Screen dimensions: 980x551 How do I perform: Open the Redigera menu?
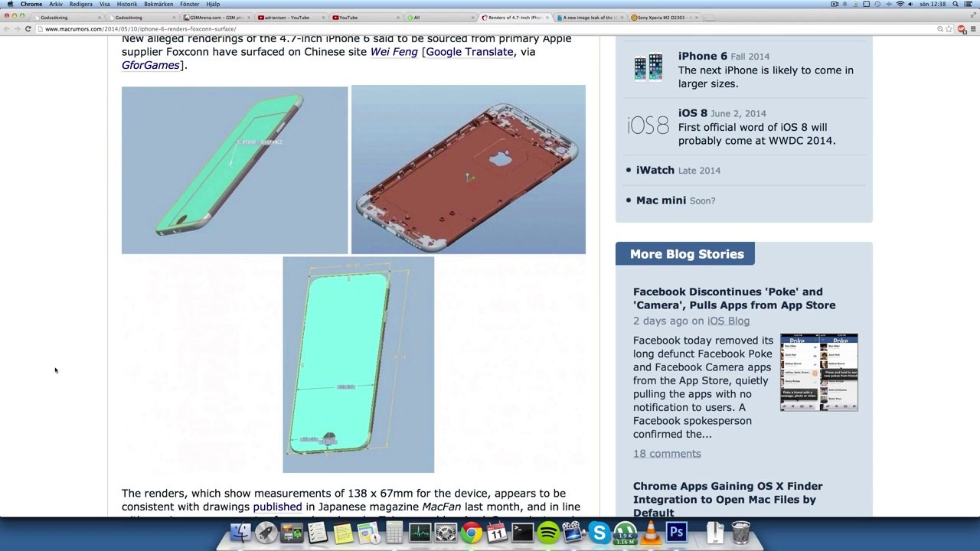[81, 4]
